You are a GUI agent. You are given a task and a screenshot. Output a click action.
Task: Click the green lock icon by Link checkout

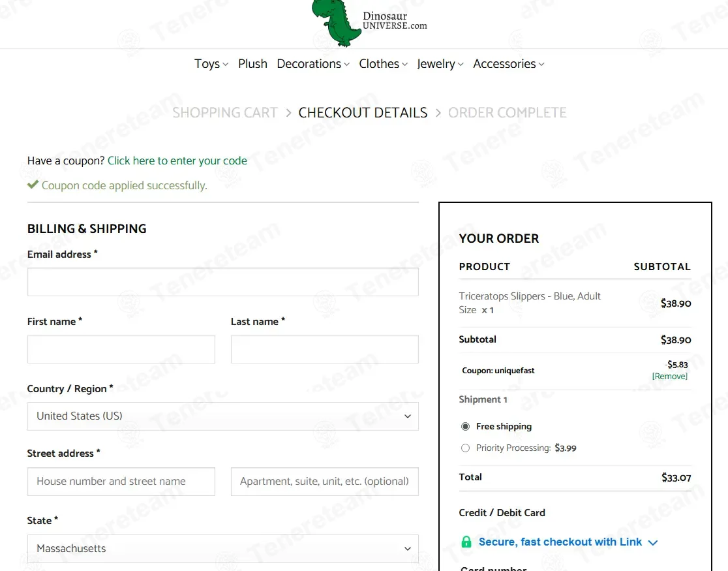[466, 542]
